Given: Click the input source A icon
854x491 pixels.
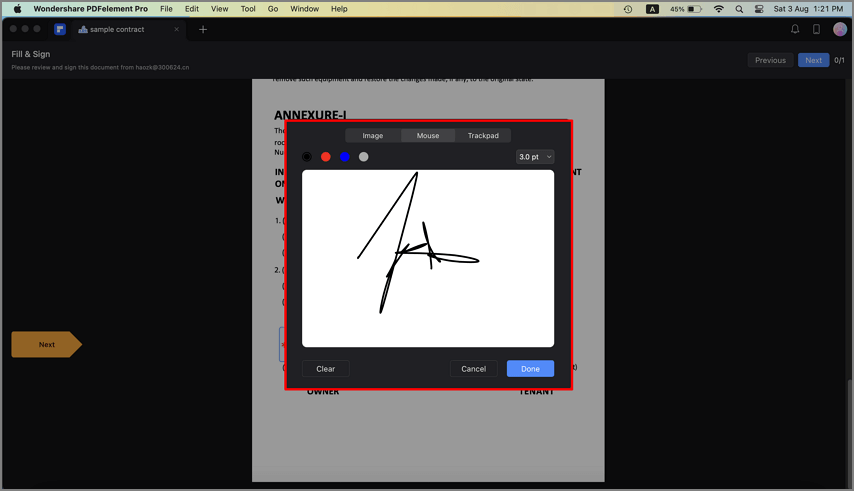Looking at the screenshot, I should (x=652, y=9).
